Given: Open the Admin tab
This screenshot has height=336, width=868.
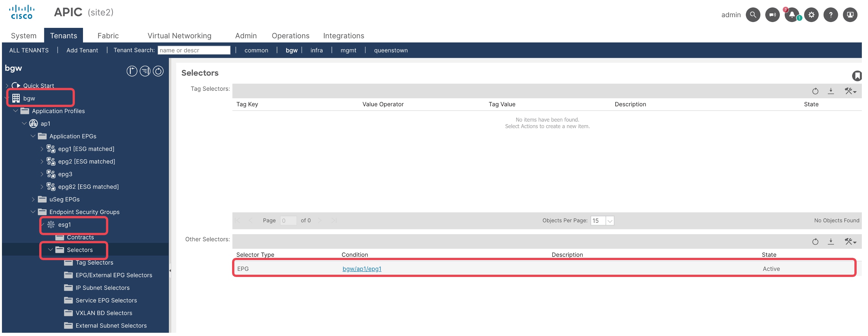Looking at the screenshot, I should (246, 36).
